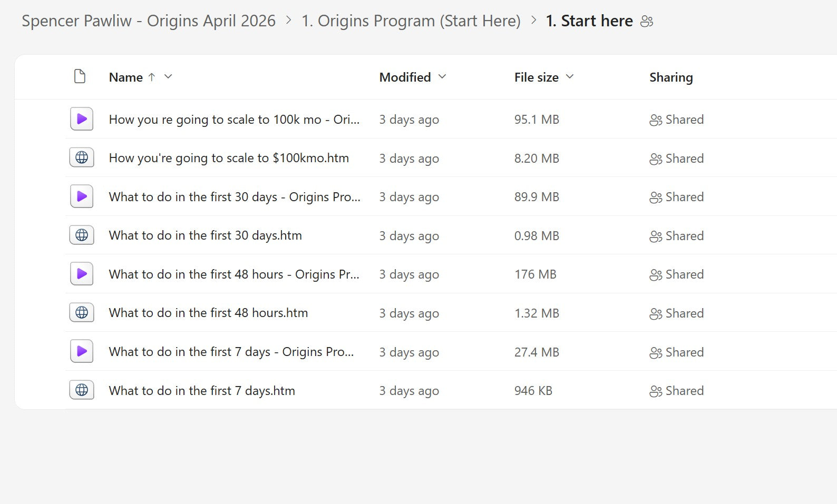Click video icon of 'first 48 hours - Origins Pr...'

[82, 274]
